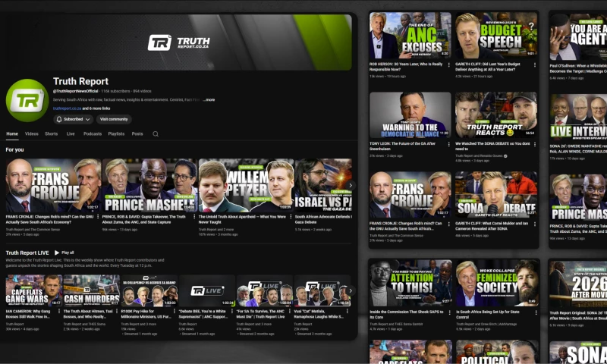Viewport: 607px width, 364px height.
Task: Advance the For you carousel with the next arrow
Action: pos(351,185)
